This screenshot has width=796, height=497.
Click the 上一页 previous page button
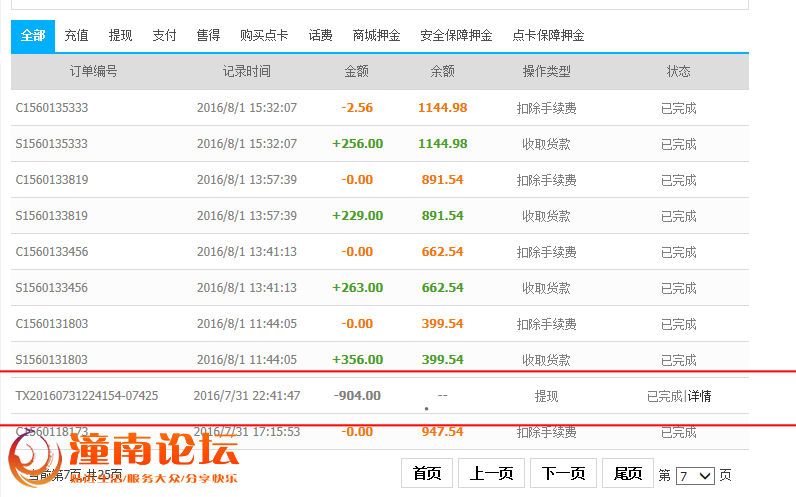point(491,473)
